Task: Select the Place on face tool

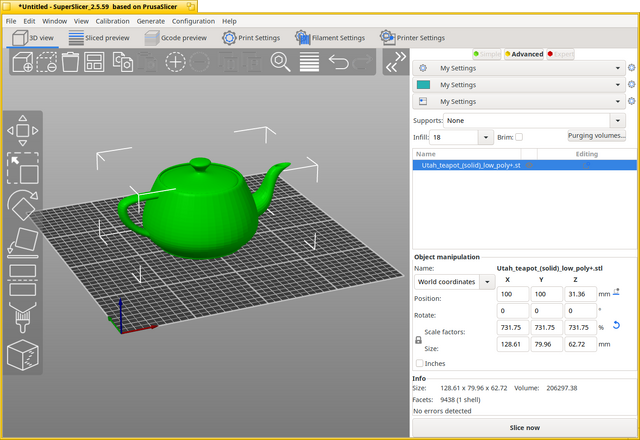Action: click(22, 243)
